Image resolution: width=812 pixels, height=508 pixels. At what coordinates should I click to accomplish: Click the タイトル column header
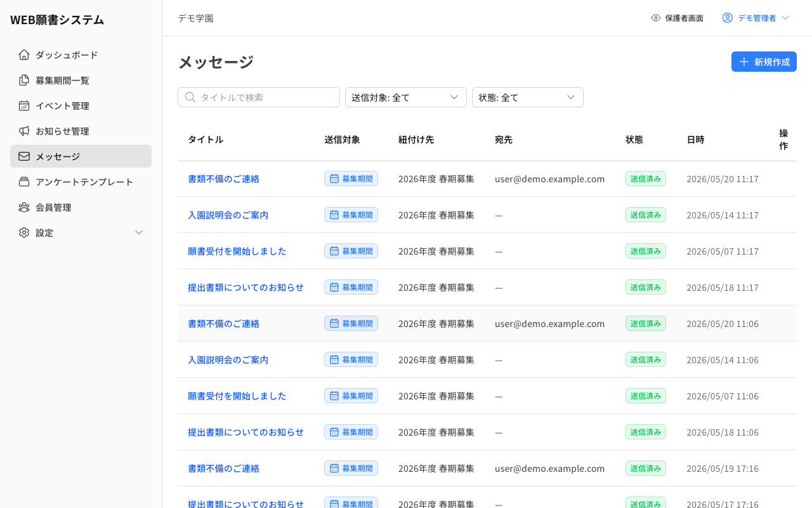click(x=206, y=139)
